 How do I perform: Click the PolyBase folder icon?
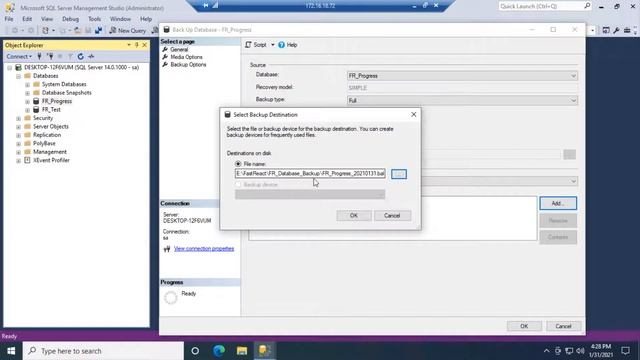(x=27, y=143)
